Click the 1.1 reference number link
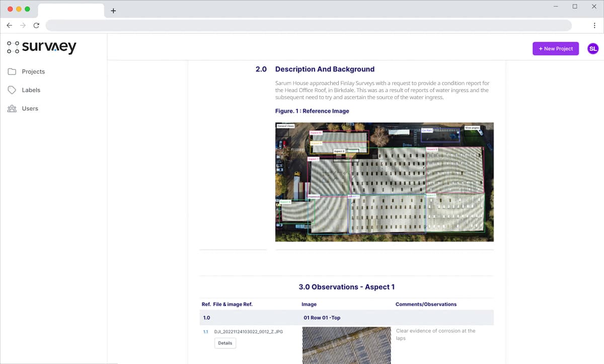Image resolution: width=604 pixels, height=364 pixels. coord(205,332)
